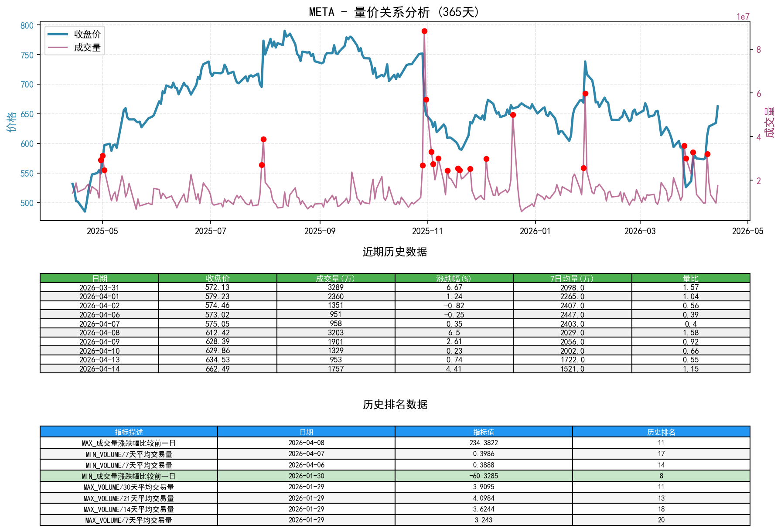Image resolution: width=781 pixels, height=532 pixels.
Task: Select the volume cell 1757
Action: tap(336, 369)
